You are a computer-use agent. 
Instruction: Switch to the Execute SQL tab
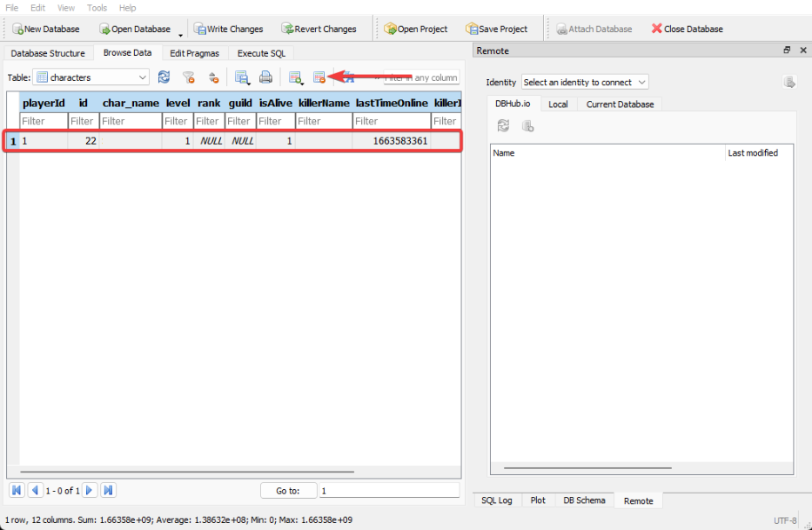click(x=261, y=53)
